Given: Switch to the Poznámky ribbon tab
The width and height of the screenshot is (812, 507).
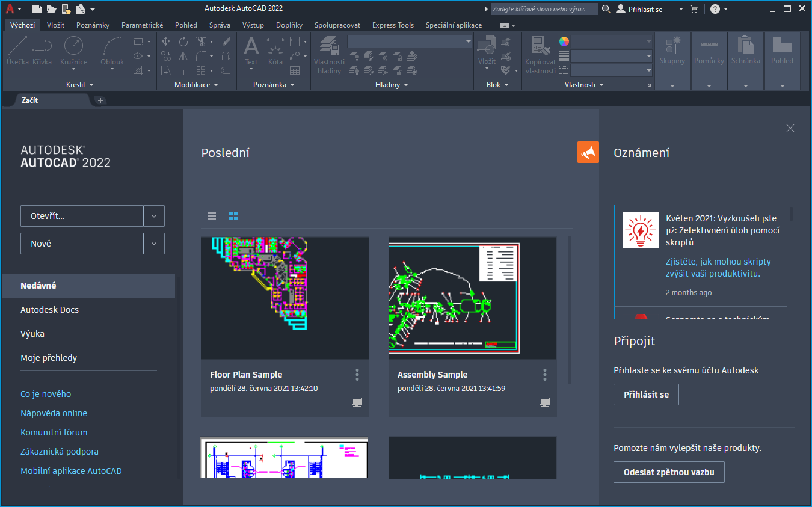Looking at the screenshot, I should 91,25.
